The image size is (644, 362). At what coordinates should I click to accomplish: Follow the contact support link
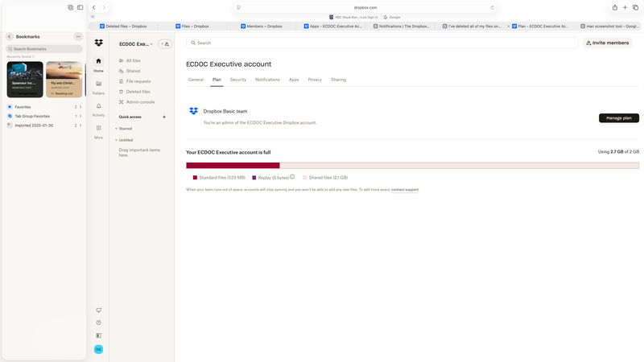(405, 190)
